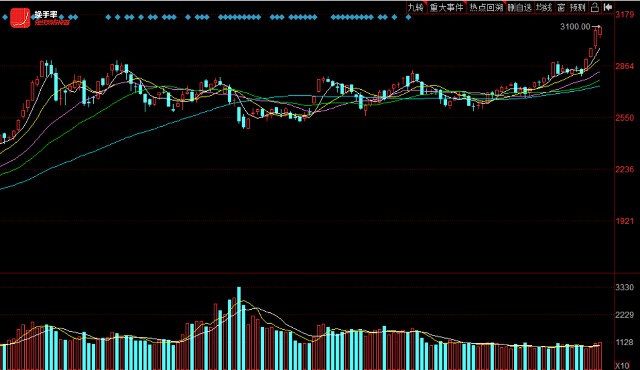This screenshot has height=370, width=640.
Task: Click the 2236 price axis label
Action: coord(625,169)
